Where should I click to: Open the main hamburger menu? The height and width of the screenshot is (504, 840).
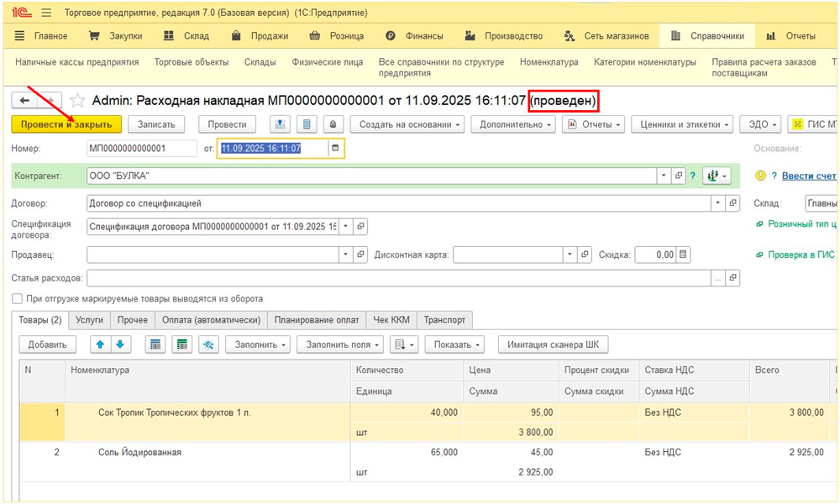pos(45,13)
